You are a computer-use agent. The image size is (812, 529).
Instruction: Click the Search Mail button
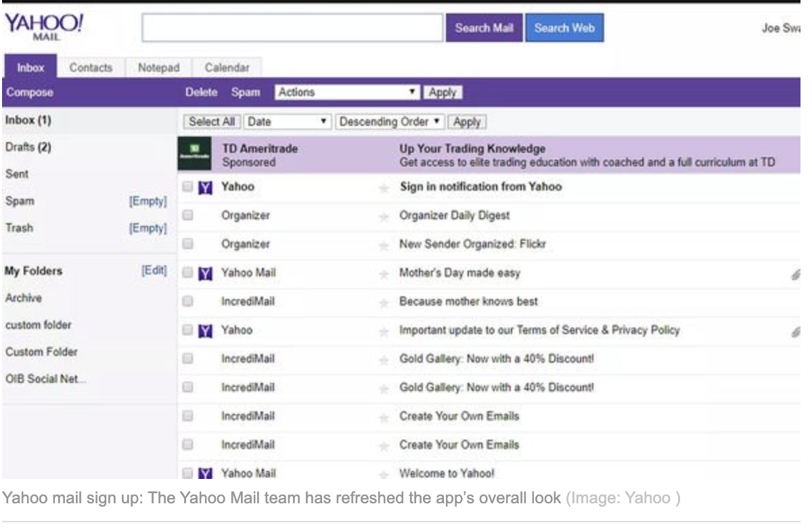point(484,28)
